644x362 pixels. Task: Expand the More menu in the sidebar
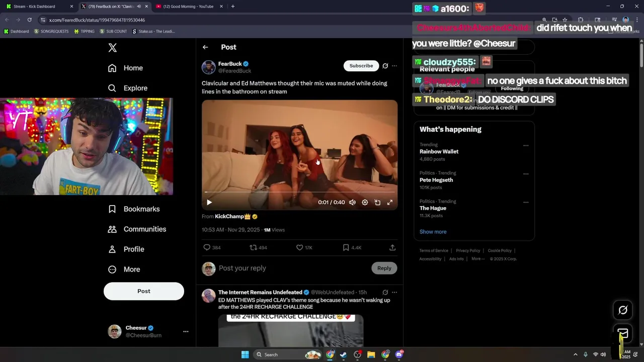124,269
